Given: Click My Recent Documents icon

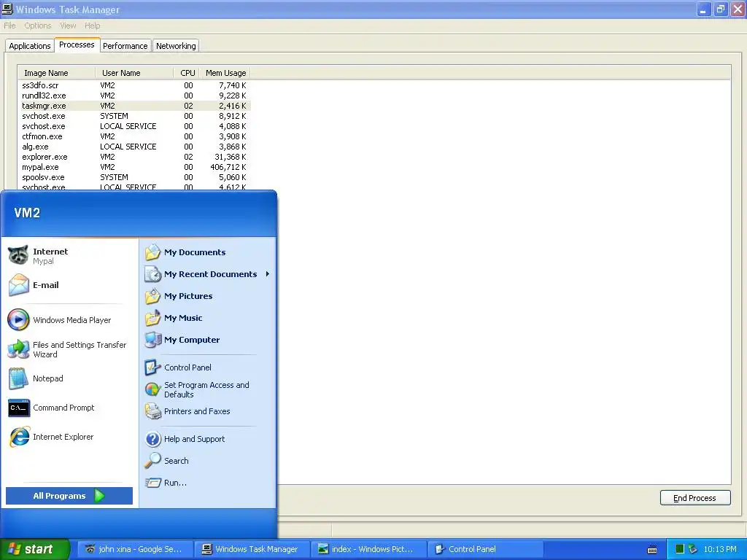Looking at the screenshot, I should [x=153, y=274].
